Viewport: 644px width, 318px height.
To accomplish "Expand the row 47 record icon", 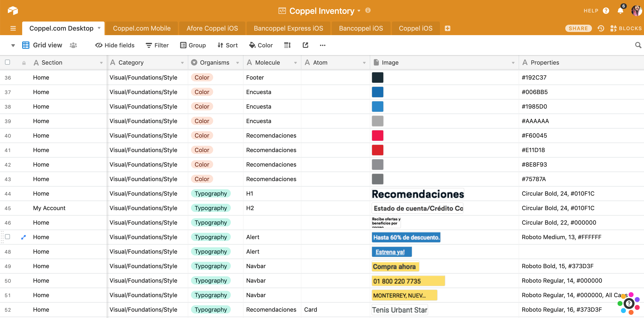I will [24, 237].
